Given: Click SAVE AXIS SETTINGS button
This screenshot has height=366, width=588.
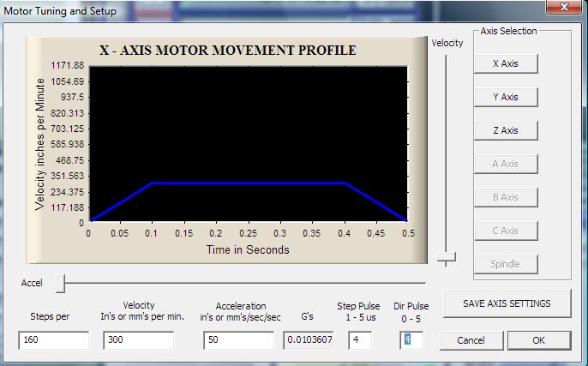Looking at the screenshot, I should (x=507, y=303).
